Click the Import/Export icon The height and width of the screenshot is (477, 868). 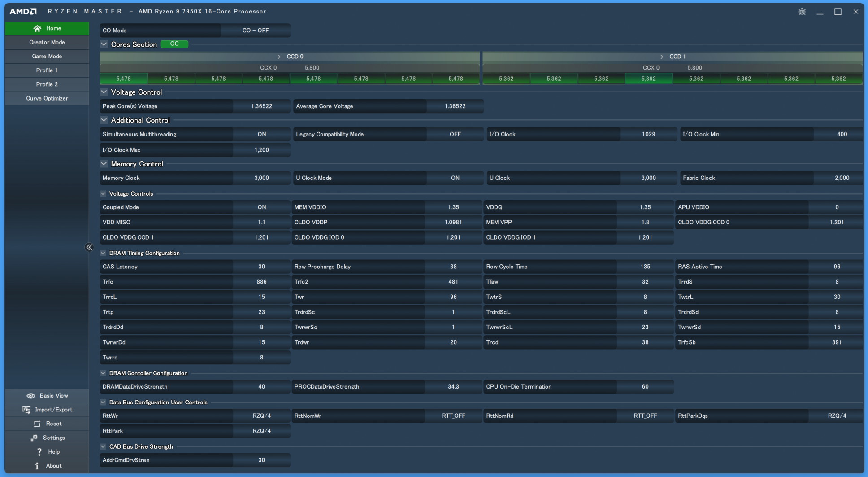(x=26, y=410)
